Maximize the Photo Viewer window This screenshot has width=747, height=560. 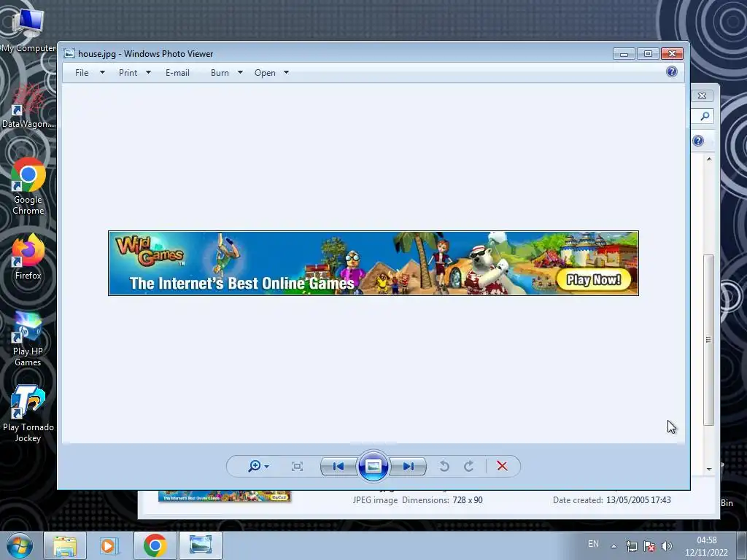648,54
